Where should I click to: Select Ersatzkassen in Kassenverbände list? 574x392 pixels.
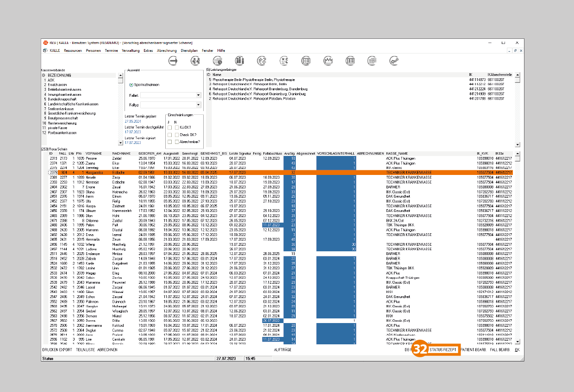57,85
